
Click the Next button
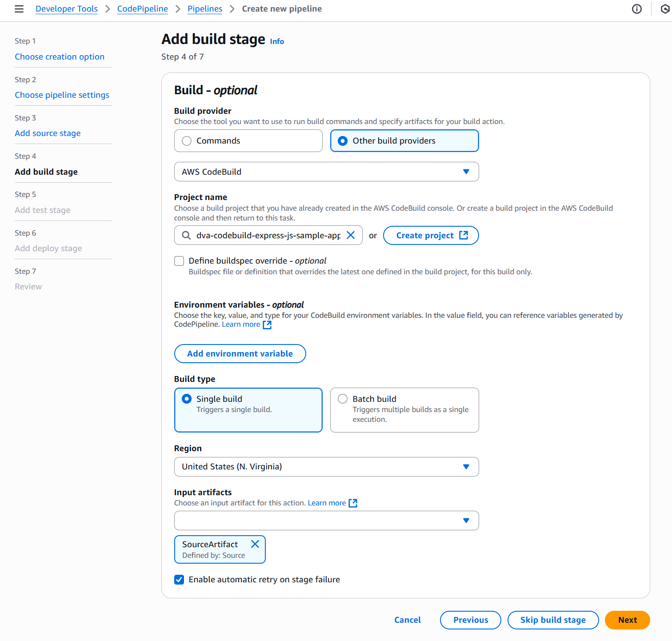627,620
